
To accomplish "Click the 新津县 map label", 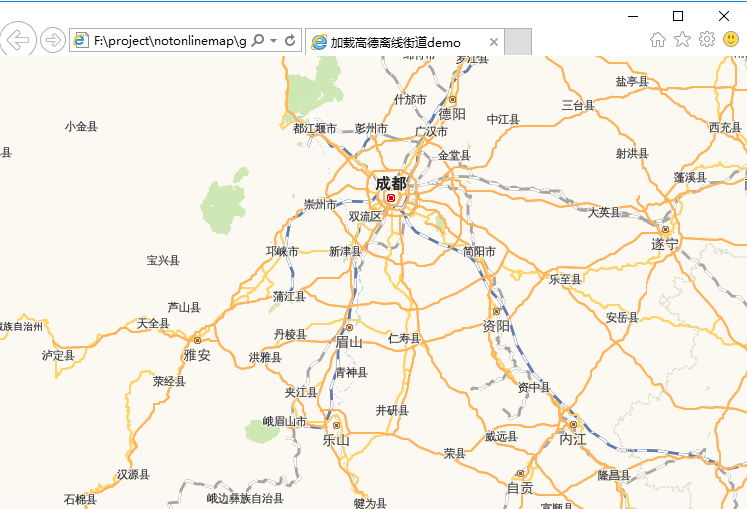I will click(x=345, y=251).
